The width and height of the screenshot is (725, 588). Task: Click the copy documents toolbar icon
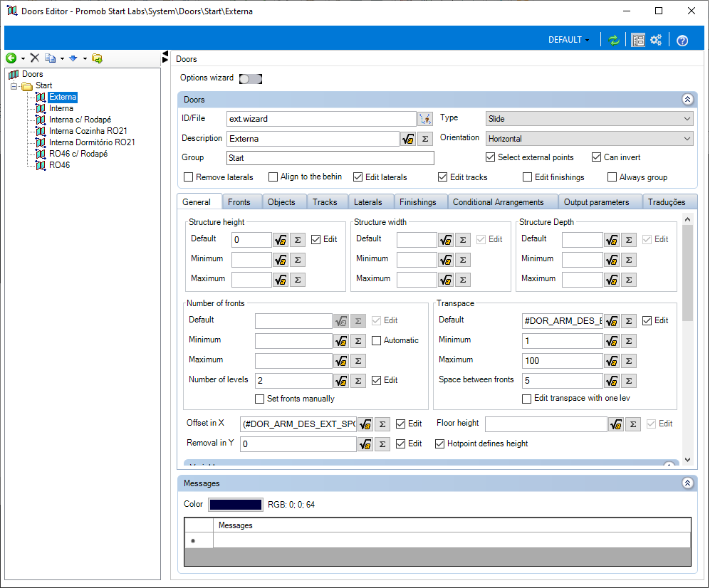point(51,58)
